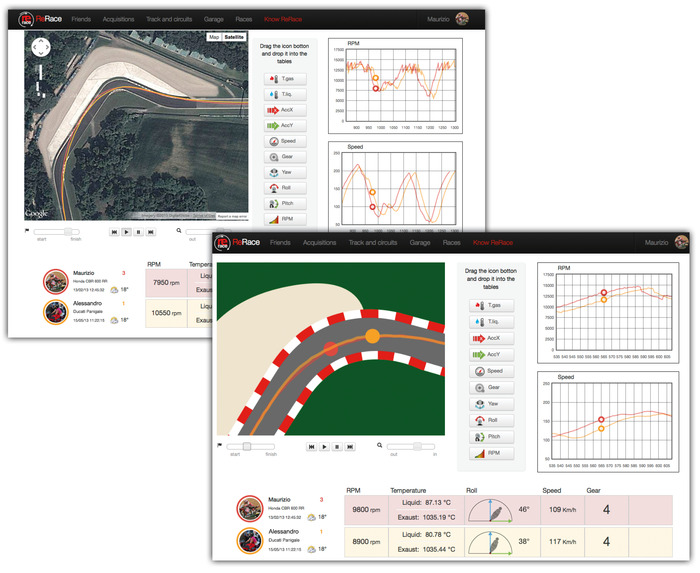Choose Roll icon in front window

click(479, 420)
